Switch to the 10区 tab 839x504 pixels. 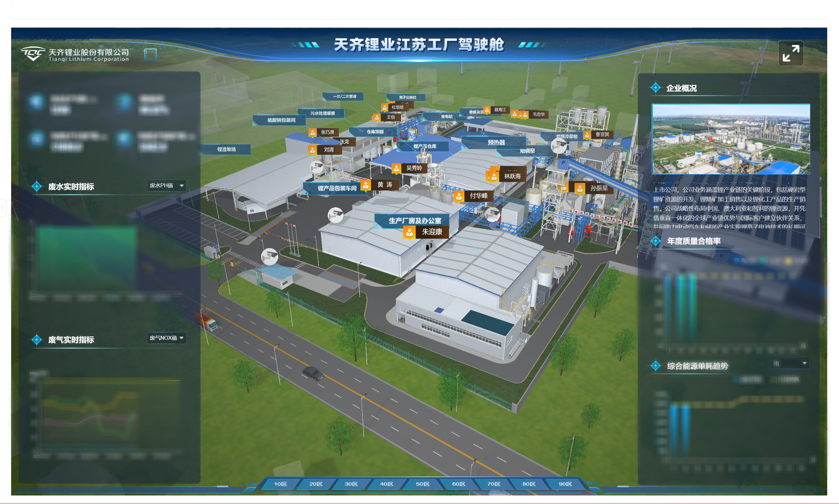click(x=280, y=484)
